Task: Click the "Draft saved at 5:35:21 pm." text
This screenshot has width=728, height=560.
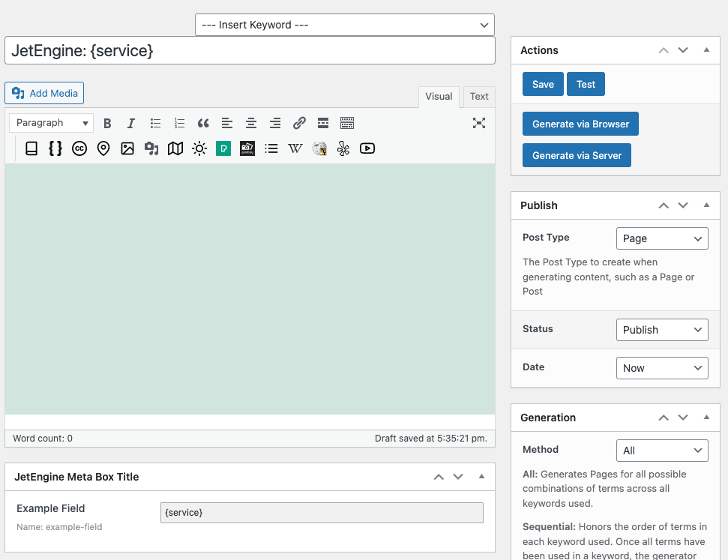Action: pos(431,439)
